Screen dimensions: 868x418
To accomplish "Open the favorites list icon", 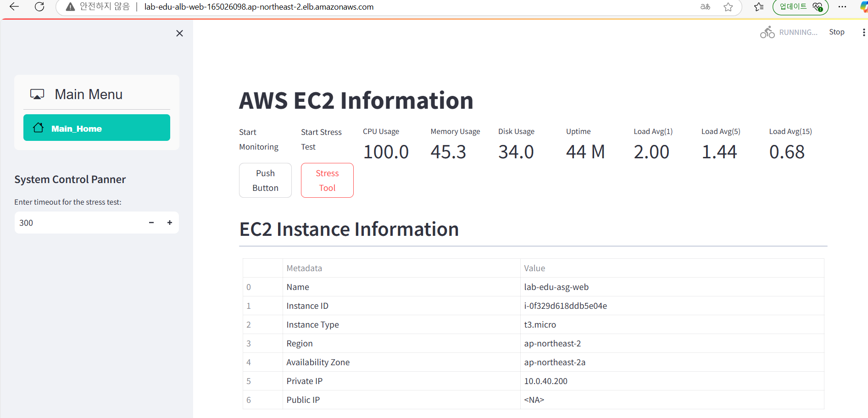I will 759,6.
